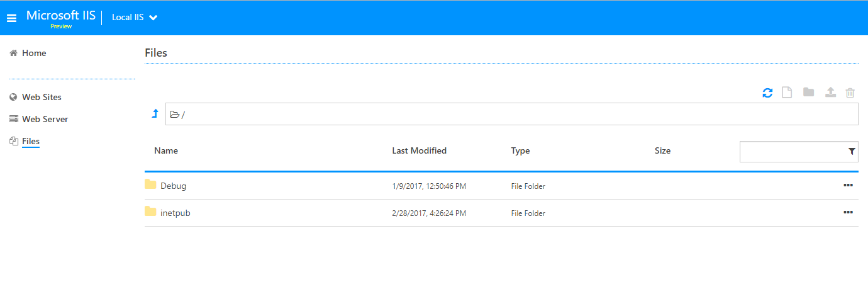Click the Home house icon

(13, 54)
